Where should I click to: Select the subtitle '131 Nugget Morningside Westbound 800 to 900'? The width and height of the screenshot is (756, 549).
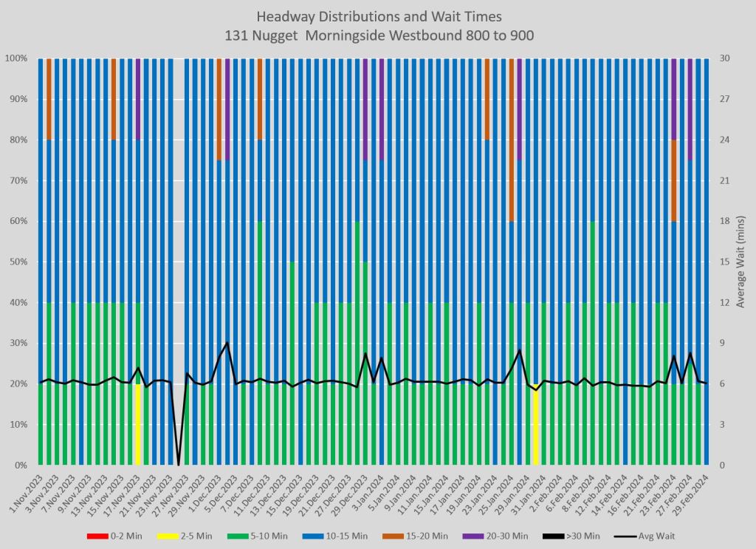coord(377,34)
